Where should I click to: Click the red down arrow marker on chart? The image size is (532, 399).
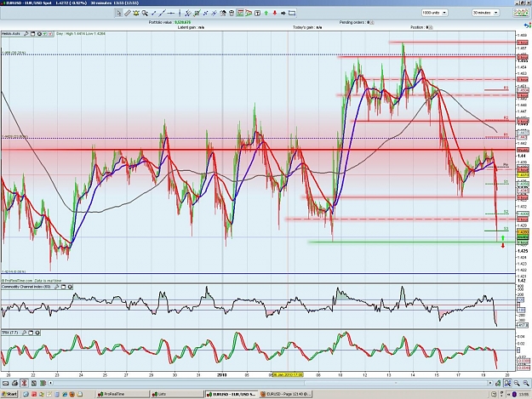(x=503, y=245)
